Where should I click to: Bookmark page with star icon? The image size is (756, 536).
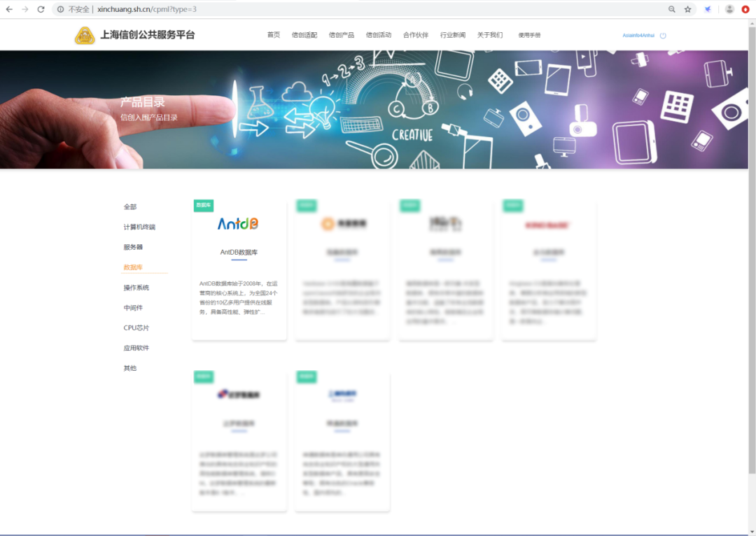click(x=687, y=9)
